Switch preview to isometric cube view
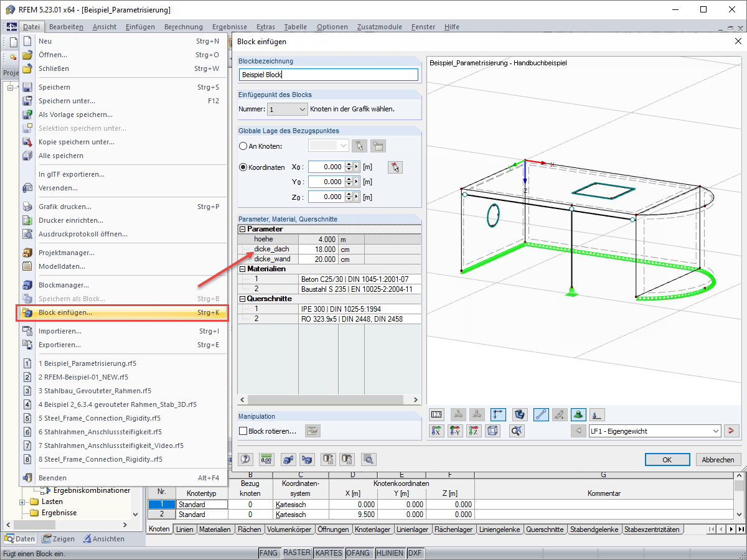This screenshot has height=560, width=747. point(493,431)
